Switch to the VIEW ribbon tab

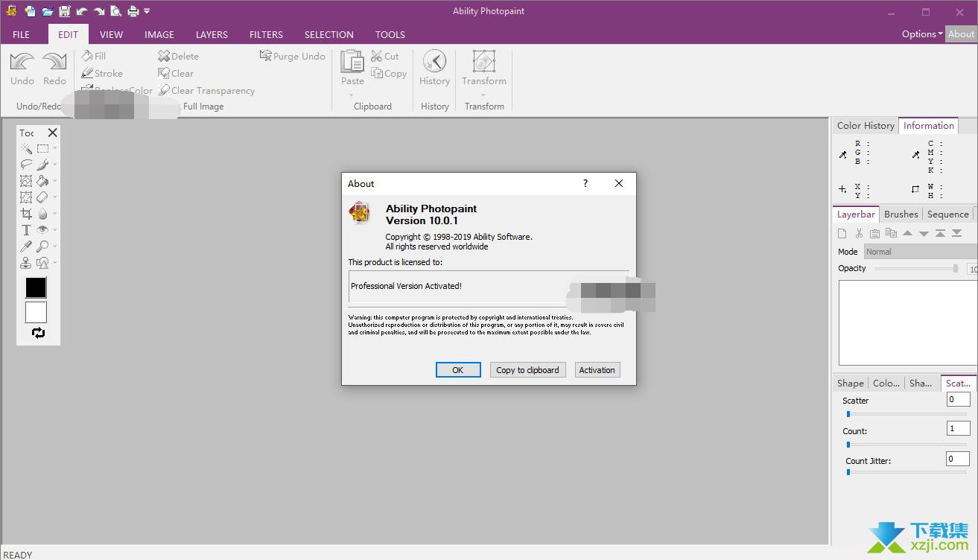pyautogui.click(x=112, y=34)
